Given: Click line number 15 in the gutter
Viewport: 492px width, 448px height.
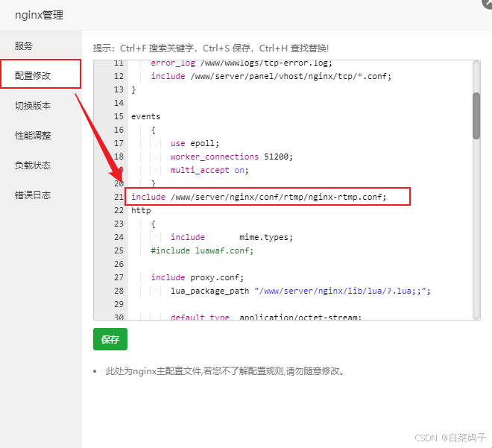Looking at the screenshot, I should [118, 116].
